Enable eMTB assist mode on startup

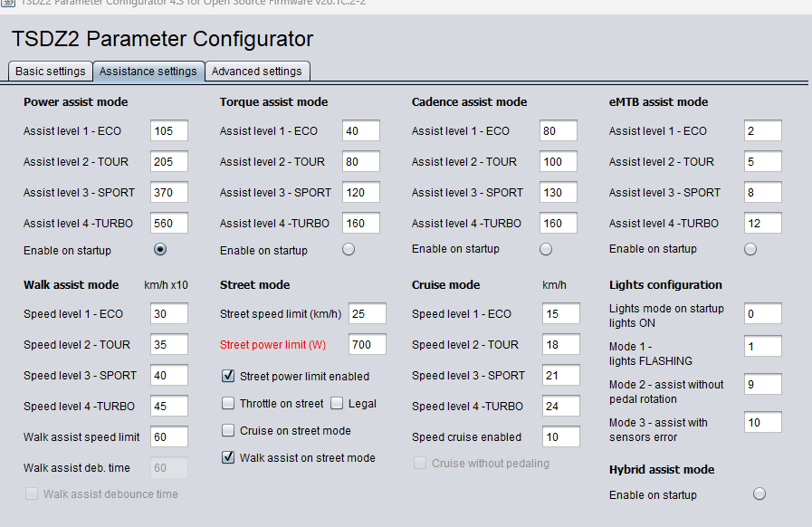(x=750, y=249)
